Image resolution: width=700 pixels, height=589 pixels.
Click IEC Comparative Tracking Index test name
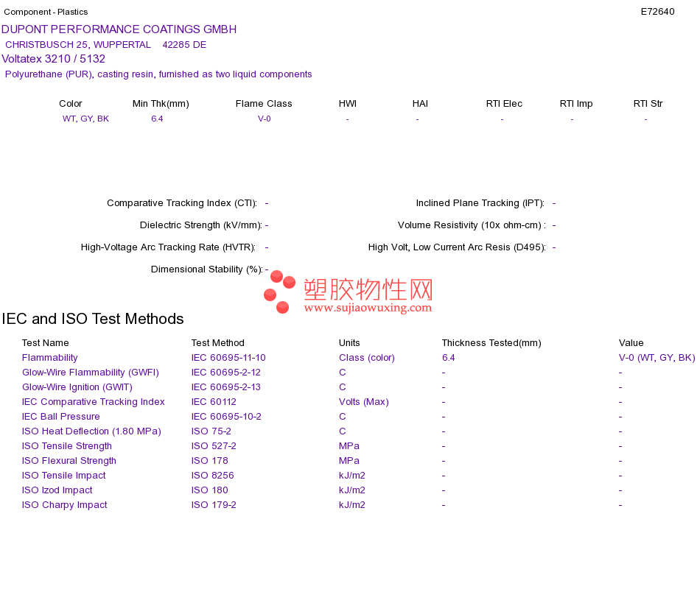point(94,402)
